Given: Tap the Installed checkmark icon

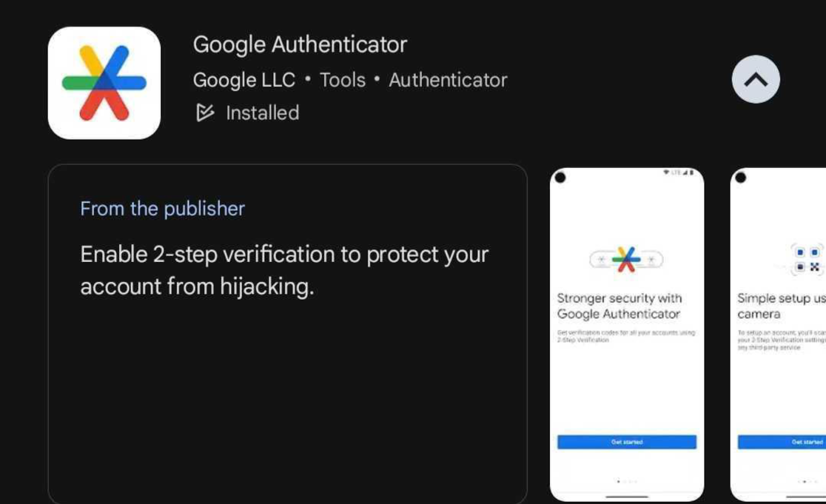Looking at the screenshot, I should 204,112.
